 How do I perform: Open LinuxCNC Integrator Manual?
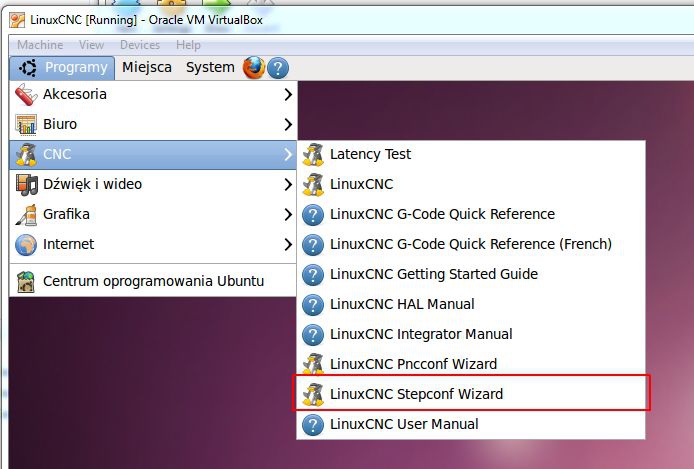click(470, 334)
